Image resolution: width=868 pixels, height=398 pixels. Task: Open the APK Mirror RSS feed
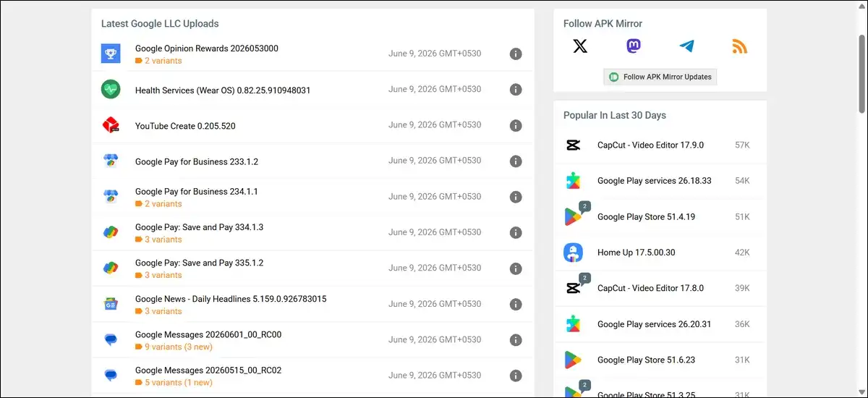pyautogui.click(x=739, y=46)
